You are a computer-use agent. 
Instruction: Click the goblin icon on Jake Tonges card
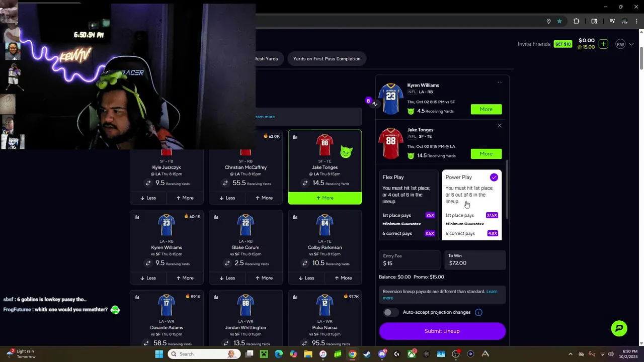pos(346,151)
